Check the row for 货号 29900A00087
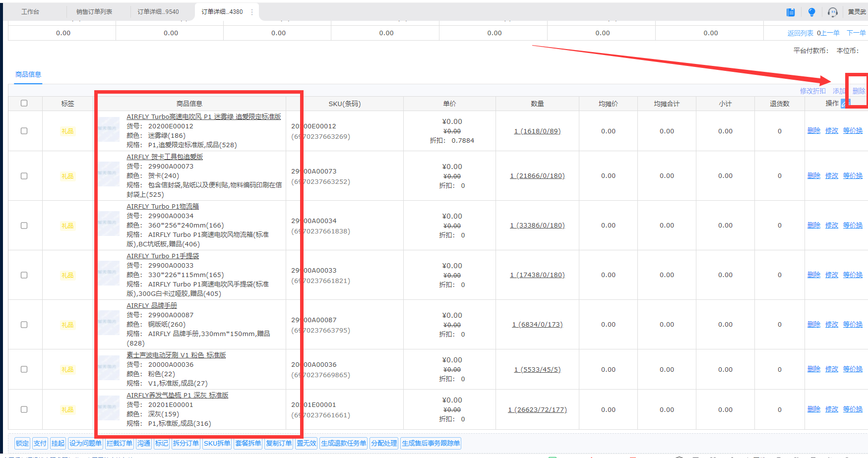 (x=24, y=325)
